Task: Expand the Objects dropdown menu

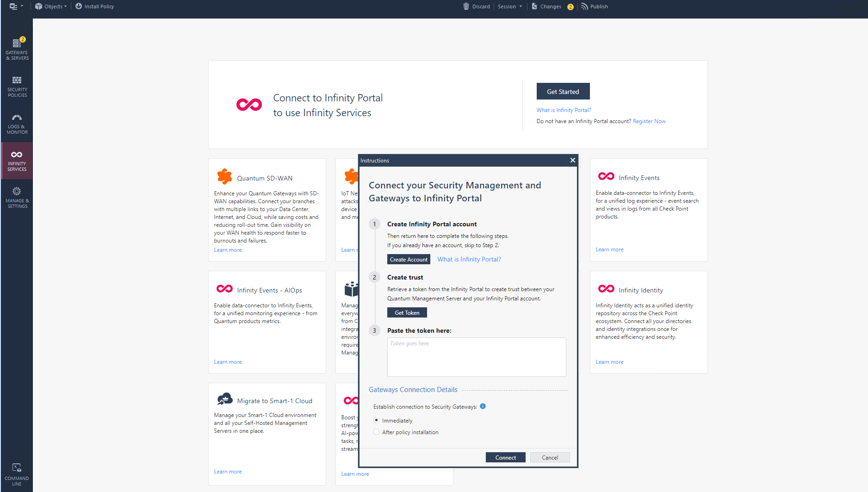Action: click(x=51, y=6)
